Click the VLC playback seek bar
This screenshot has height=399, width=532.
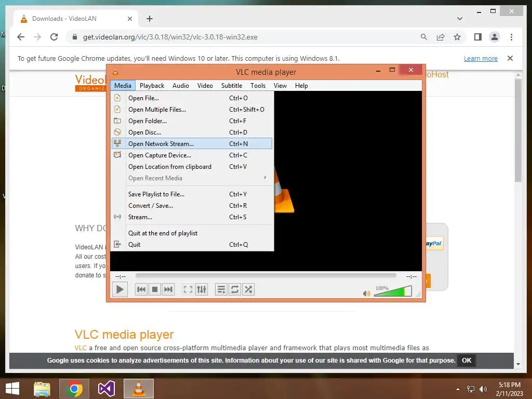[x=265, y=276]
